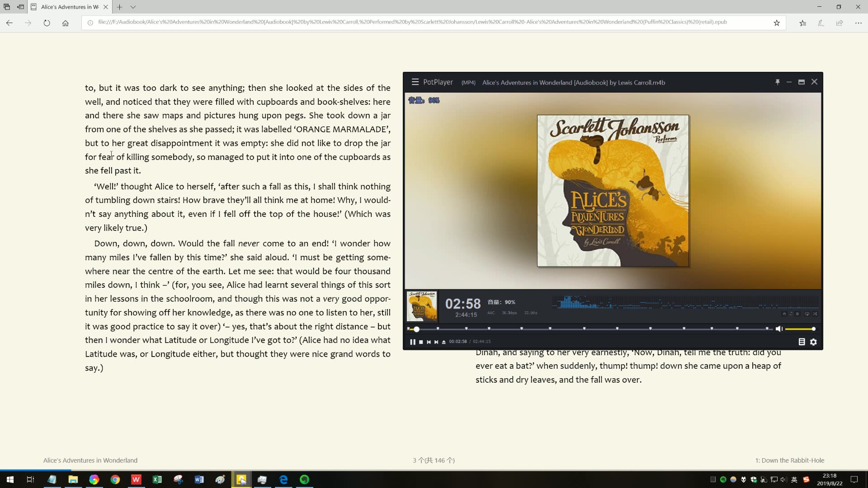Toggle shuffle playback in PotPlayer
The image size is (868, 488).
click(815, 314)
